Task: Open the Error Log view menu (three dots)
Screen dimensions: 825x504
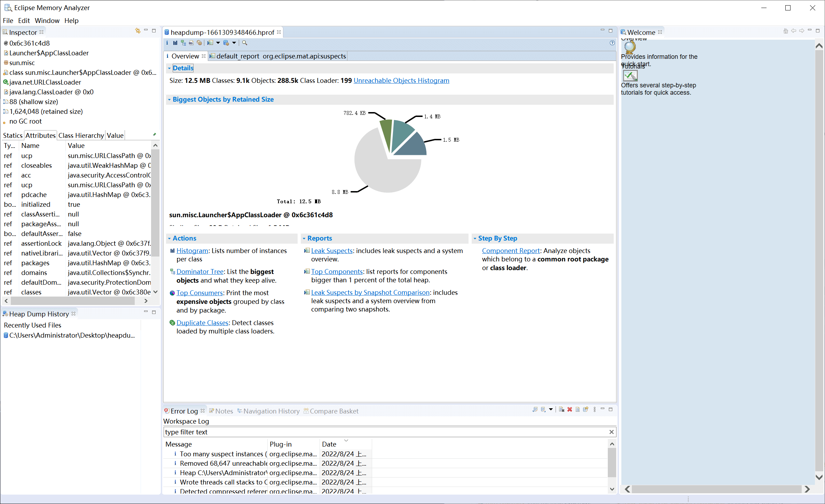Action: point(595,409)
